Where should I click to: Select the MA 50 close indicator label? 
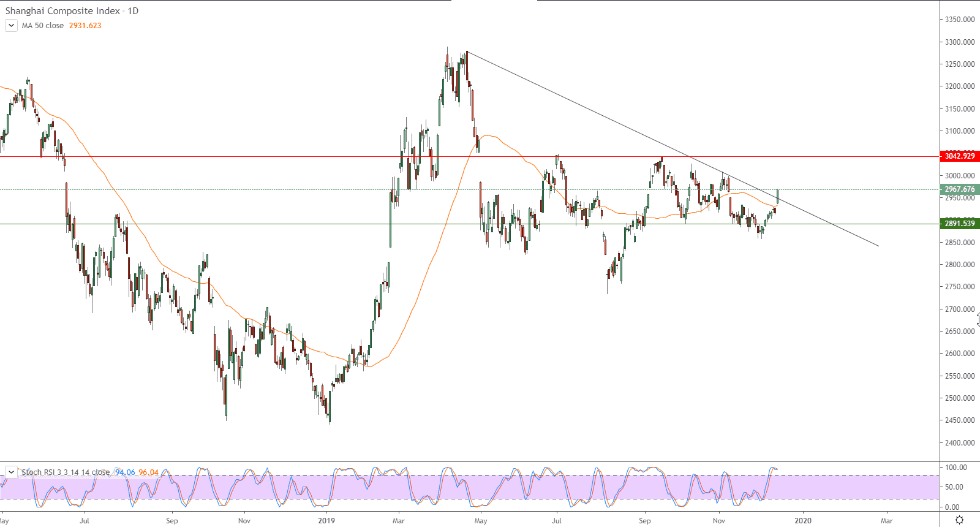pyautogui.click(x=43, y=26)
